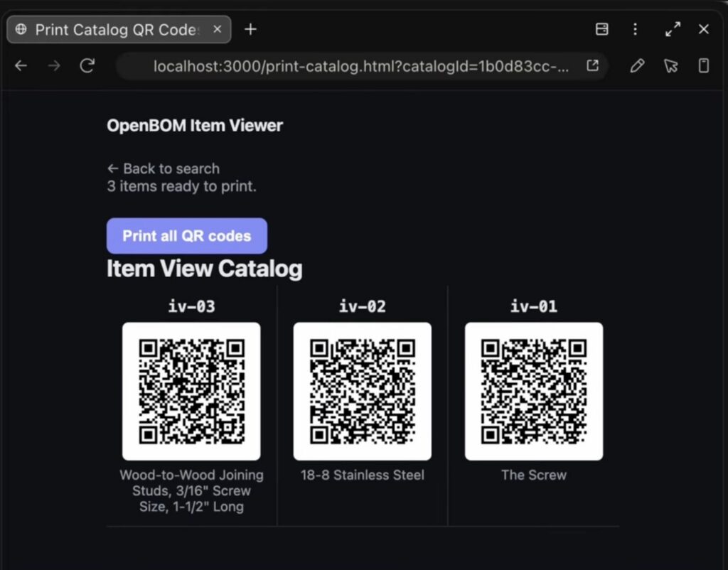Screen dimensions: 728x570
Task: Open the panel layout icon in the top bar
Action: (x=601, y=29)
